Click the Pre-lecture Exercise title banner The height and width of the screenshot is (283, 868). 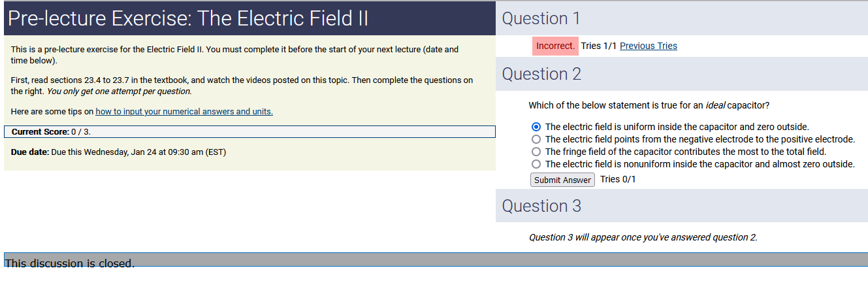(x=189, y=18)
